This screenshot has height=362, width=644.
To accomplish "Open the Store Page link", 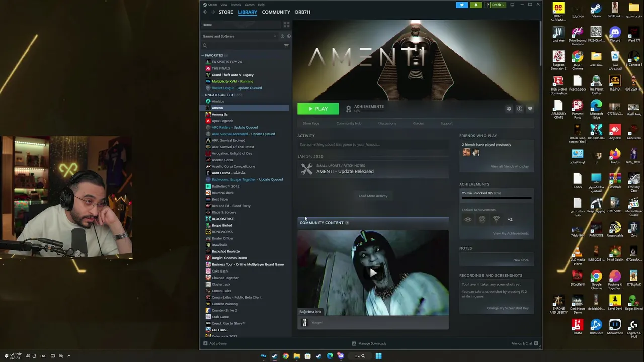I will click(x=311, y=123).
